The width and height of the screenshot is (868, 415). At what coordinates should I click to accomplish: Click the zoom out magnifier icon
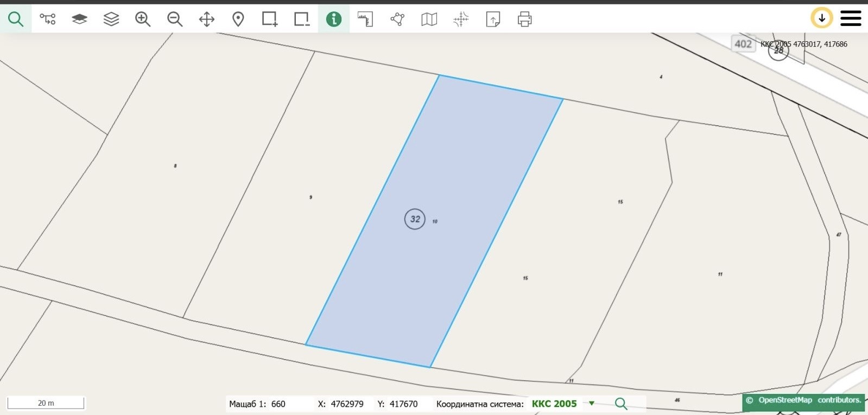[x=174, y=19]
